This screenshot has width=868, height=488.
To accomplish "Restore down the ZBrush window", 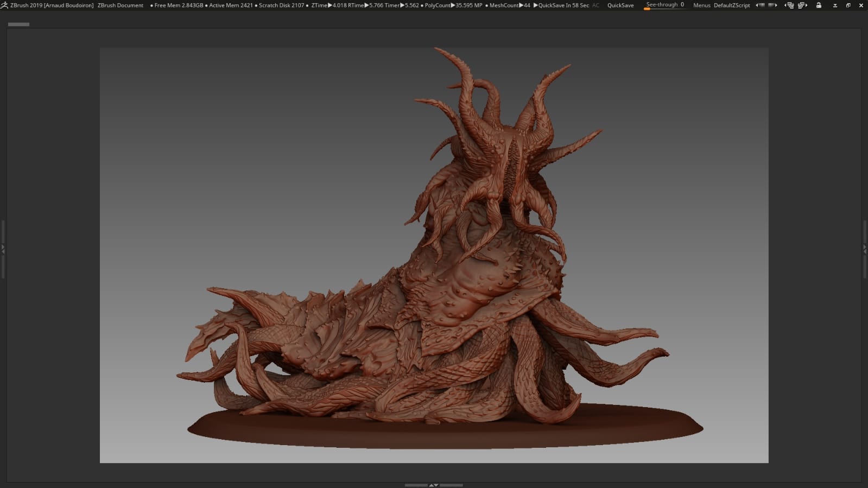I will pyautogui.click(x=848, y=5).
